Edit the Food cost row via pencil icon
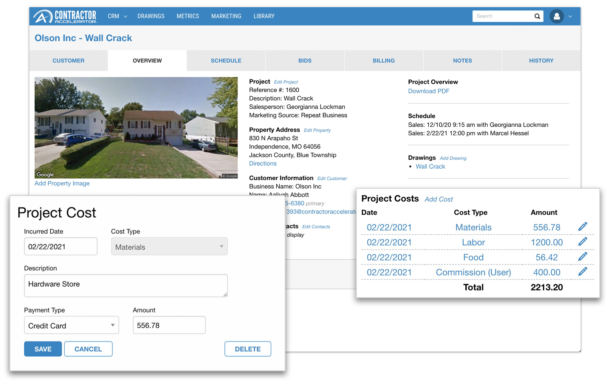610x381 pixels. 582,257
